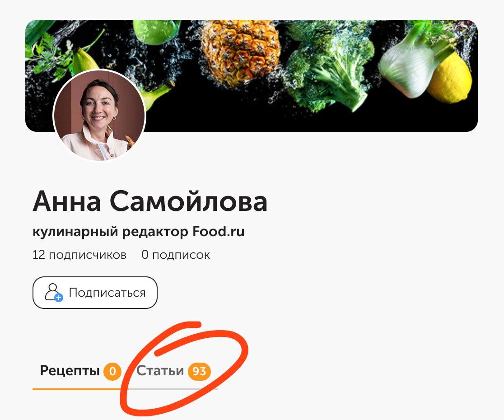The height and width of the screenshot is (420, 504).
Task: Switch to the Рецепты tab
Action: click(x=80, y=371)
